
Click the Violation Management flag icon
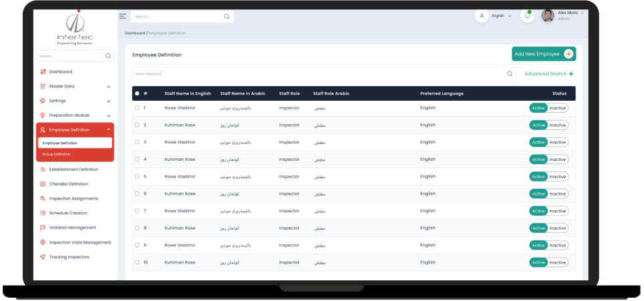[x=43, y=228]
